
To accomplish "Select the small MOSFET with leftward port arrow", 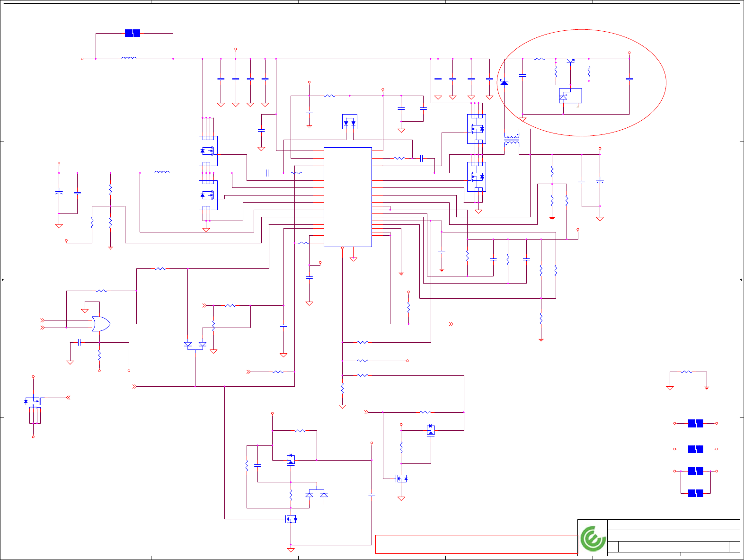I will (33, 401).
